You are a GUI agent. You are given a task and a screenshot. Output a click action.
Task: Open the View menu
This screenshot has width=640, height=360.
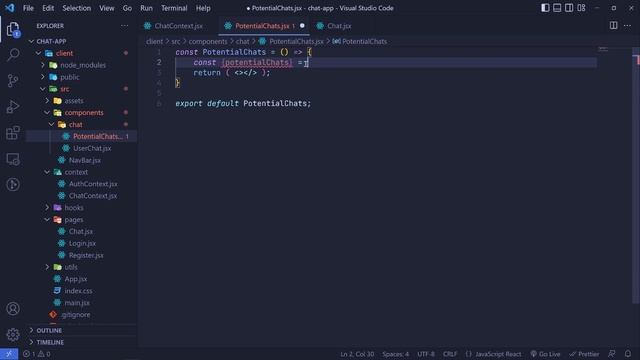pyautogui.click(x=107, y=8)
